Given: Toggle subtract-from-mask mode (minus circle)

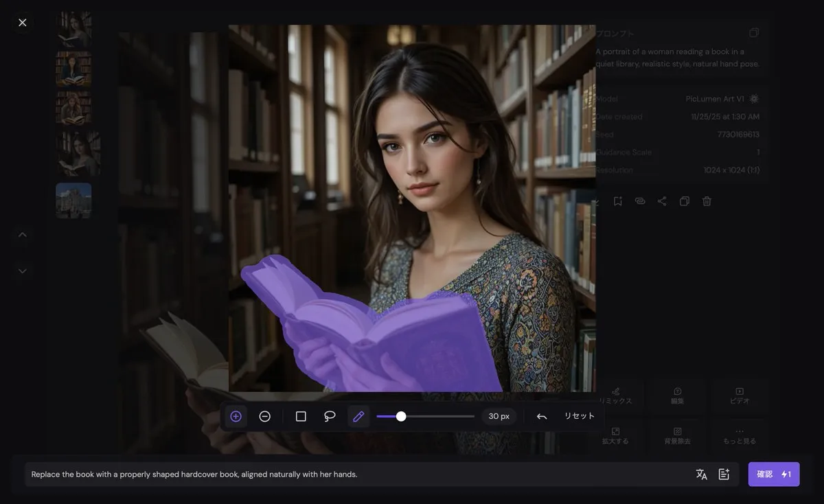Looking at the screenshot, I should pos(265,416).
